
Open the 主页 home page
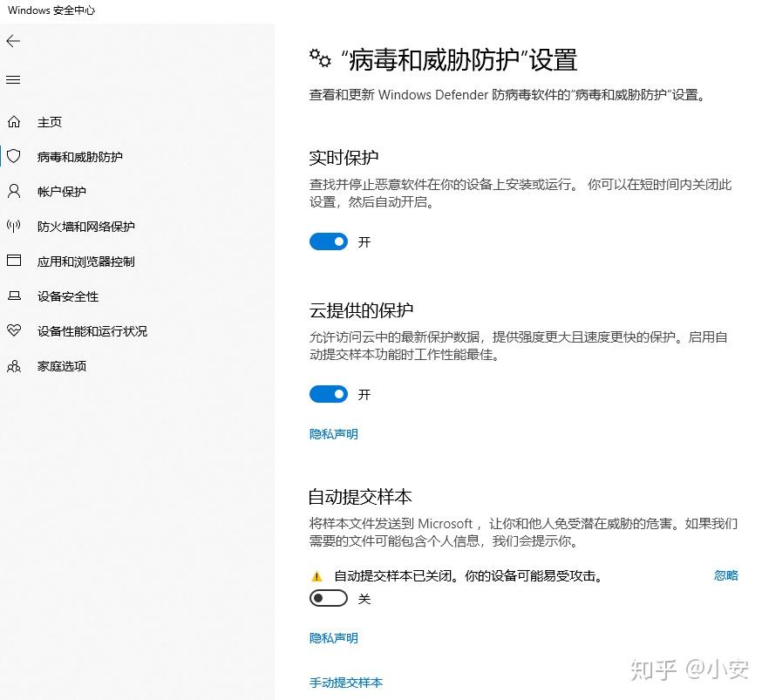(x=50, y=122)
